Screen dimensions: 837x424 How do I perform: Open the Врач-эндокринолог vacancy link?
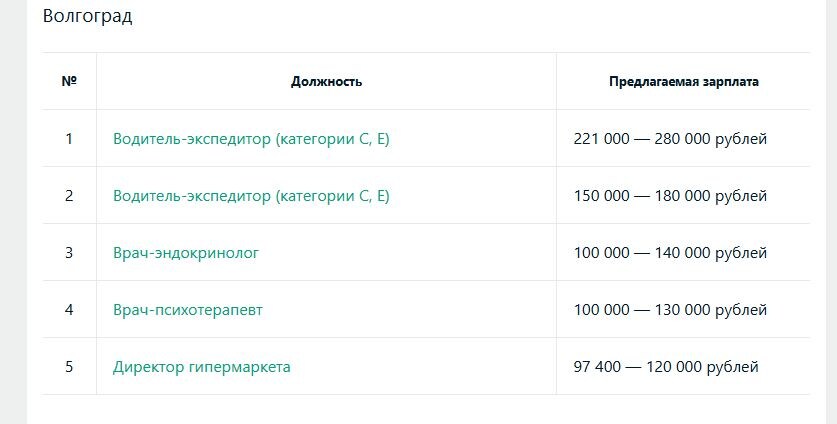coord(186,253)
